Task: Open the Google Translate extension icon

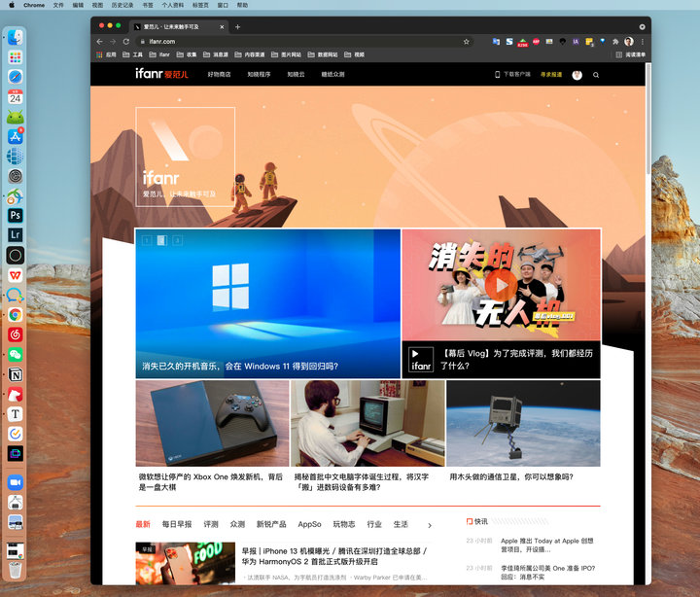Action: click(496, 42)
